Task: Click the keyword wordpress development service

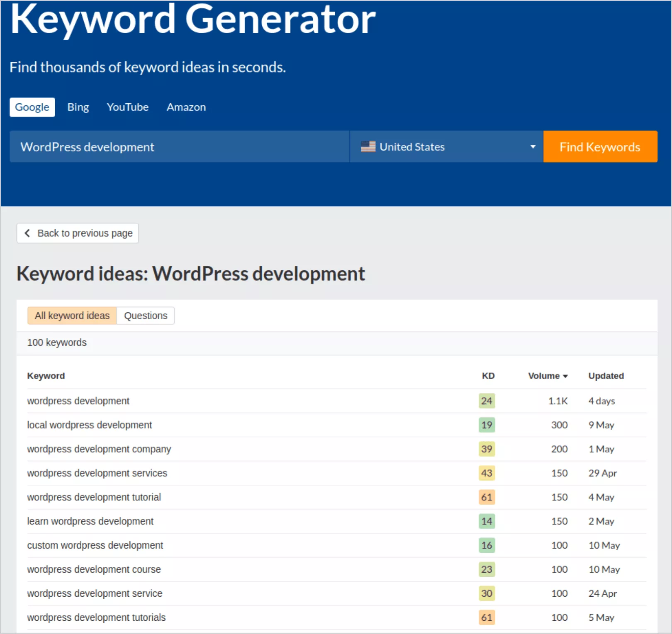Action: (x=95, y=593)
